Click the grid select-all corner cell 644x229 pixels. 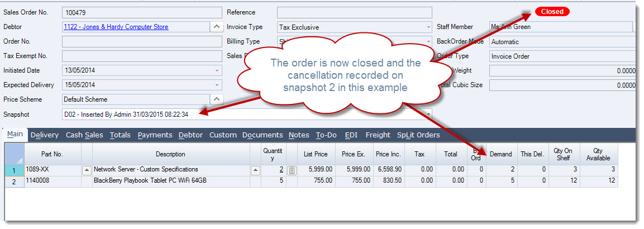point(15,154)
